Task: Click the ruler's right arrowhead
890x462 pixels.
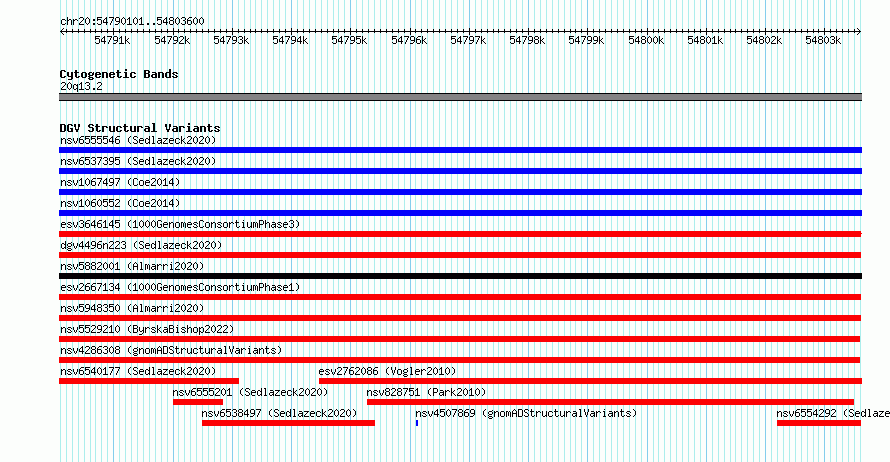Action: (859, 31)
